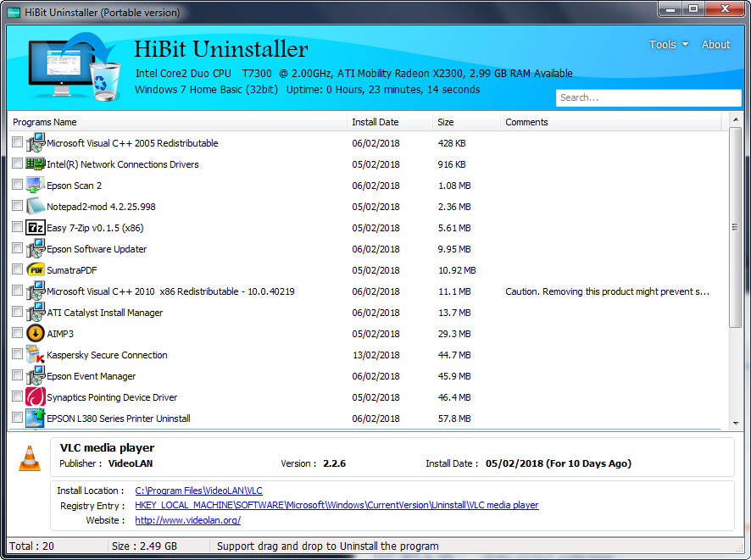
Task: Click the Visual C++ 2010 x86 Redistributable icon
Action: (x=36, y=291)
